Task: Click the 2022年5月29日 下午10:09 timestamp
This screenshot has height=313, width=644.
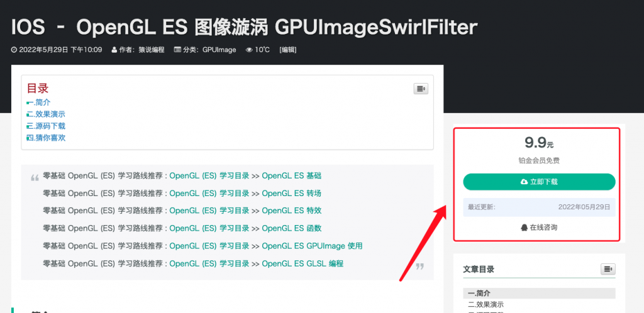Action: [x=60, y=50]
